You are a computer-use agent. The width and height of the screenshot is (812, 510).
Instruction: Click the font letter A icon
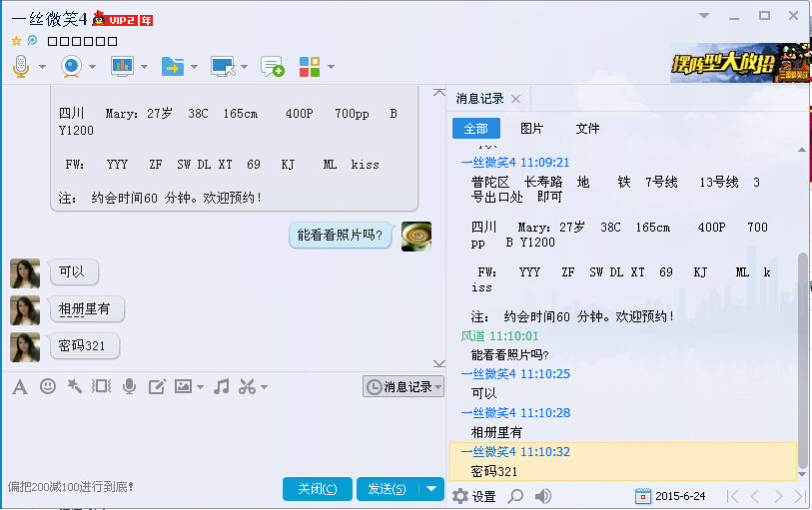click(x=19, y=386)
